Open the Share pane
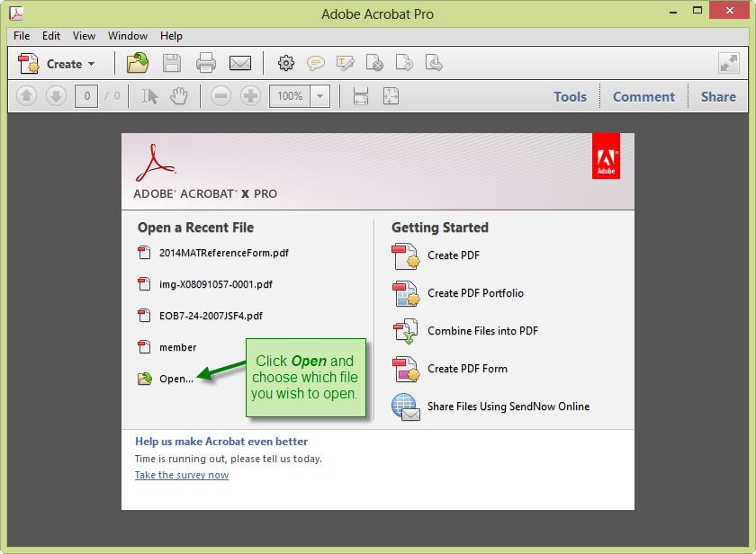This screenshot has width=756, height=554. 718,97
